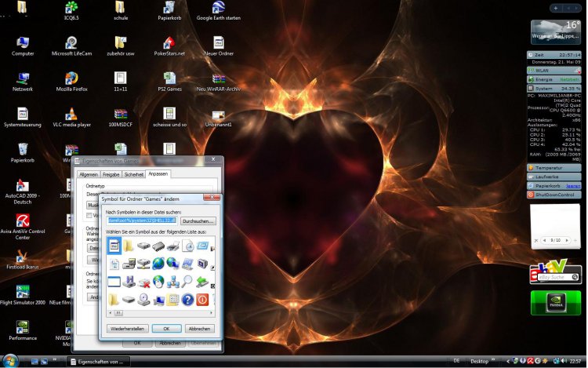Click the Avira umbrella tray icon
Screen dimensions: 588x368
click(531, 361)
